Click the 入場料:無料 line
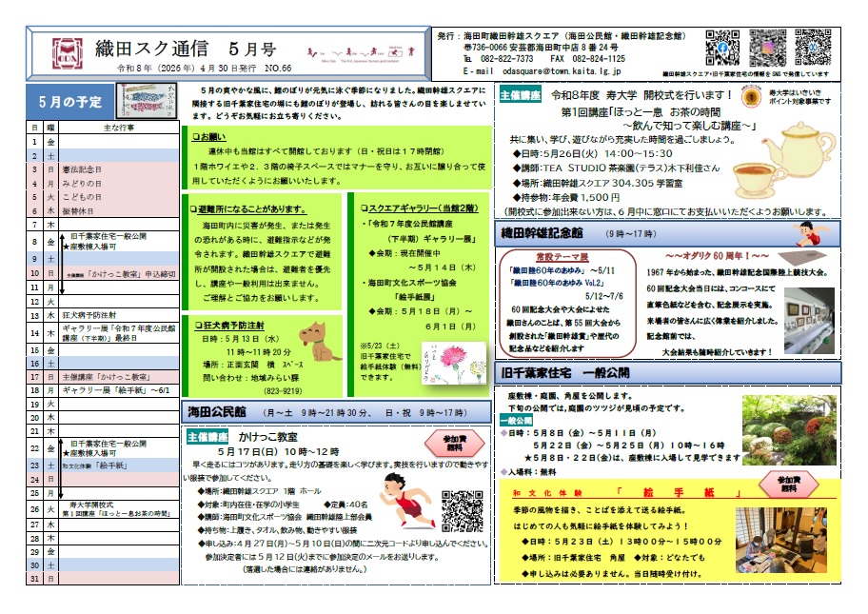 528,472
